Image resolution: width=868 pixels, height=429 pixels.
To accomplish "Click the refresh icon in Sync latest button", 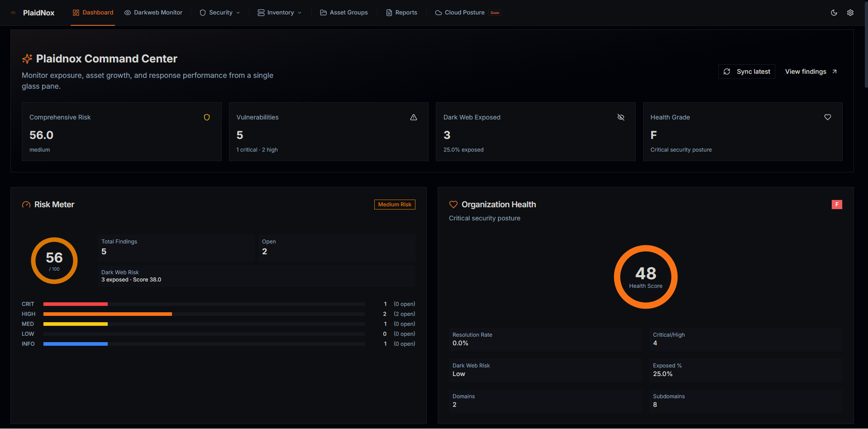I will [727, 71].
